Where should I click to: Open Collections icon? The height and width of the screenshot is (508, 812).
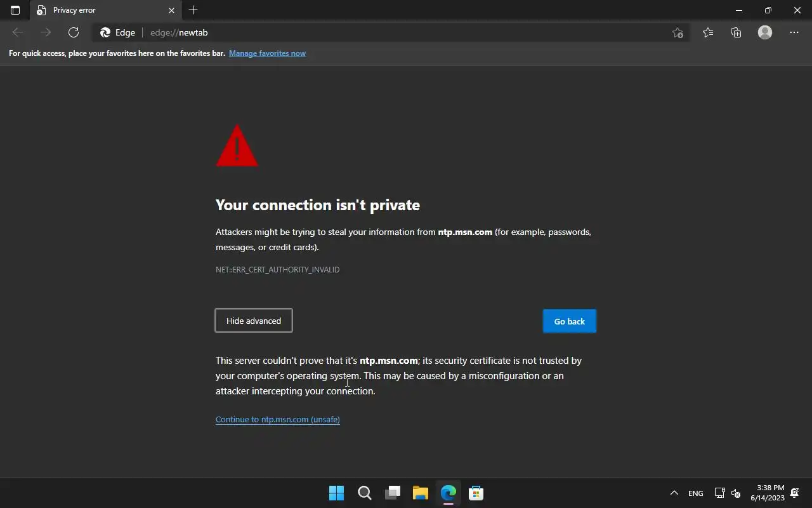pyautogui.click(x=736, y=32)
